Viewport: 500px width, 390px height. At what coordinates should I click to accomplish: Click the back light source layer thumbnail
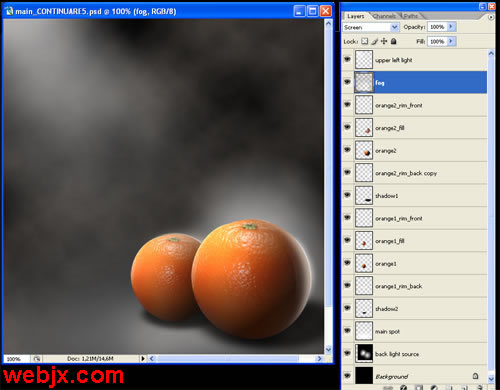tap(364, 354)
